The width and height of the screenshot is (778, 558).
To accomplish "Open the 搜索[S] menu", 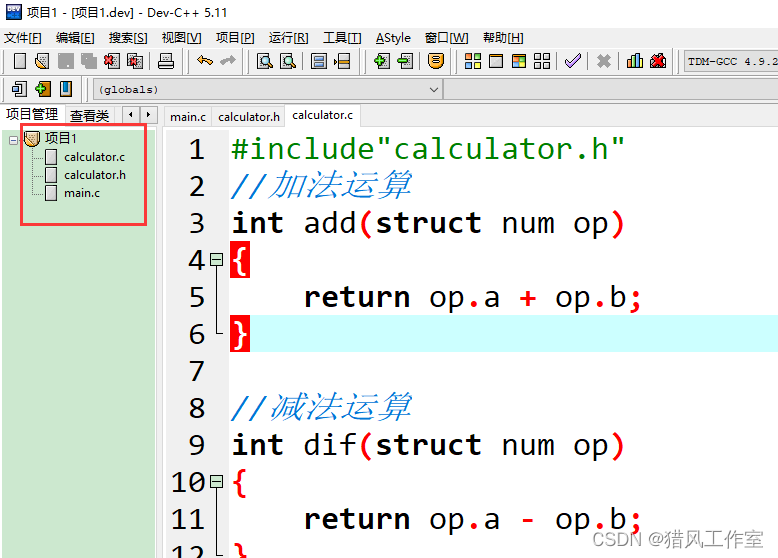I will click(128, 38).
